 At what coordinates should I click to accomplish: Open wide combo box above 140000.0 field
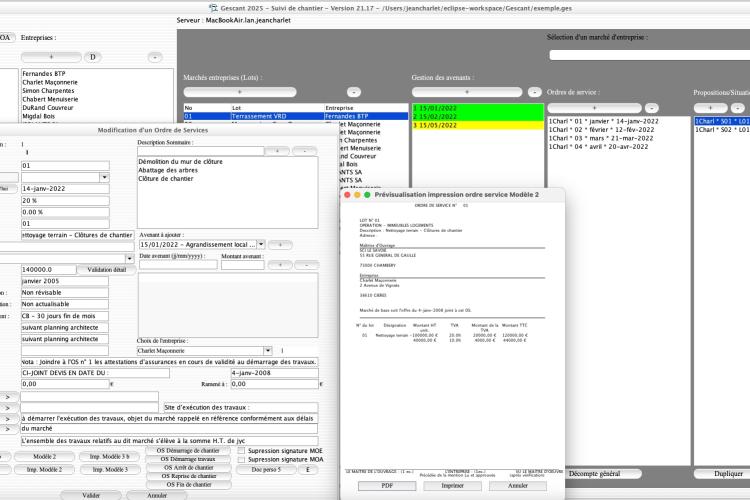(x=129, y=258)
